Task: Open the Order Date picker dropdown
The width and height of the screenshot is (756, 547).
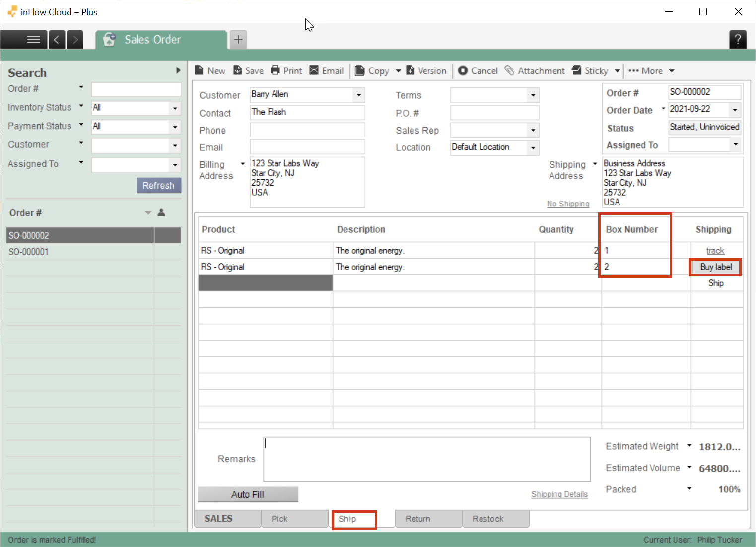Action: 735,110
